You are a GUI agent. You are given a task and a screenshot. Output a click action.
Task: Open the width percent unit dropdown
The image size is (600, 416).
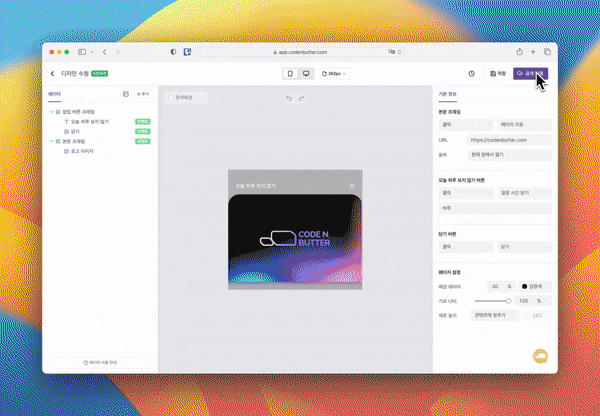543,301
